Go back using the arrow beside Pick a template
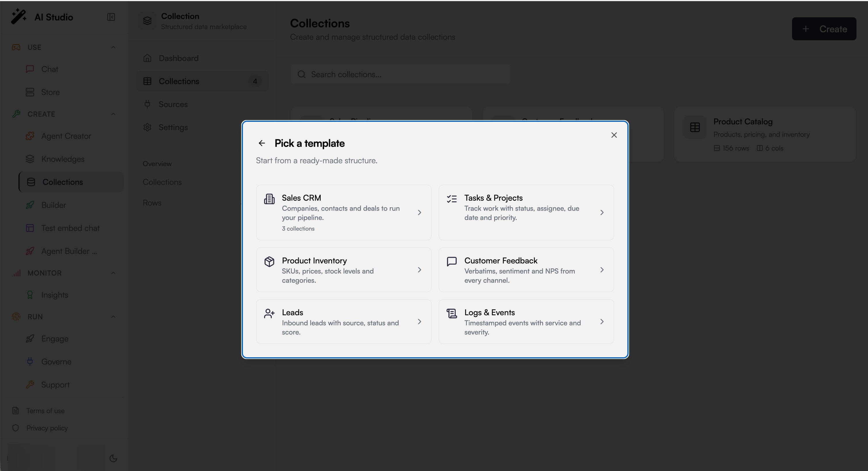Image resolution: width=868 pixels, height=471 pixels. click(262, 143)
